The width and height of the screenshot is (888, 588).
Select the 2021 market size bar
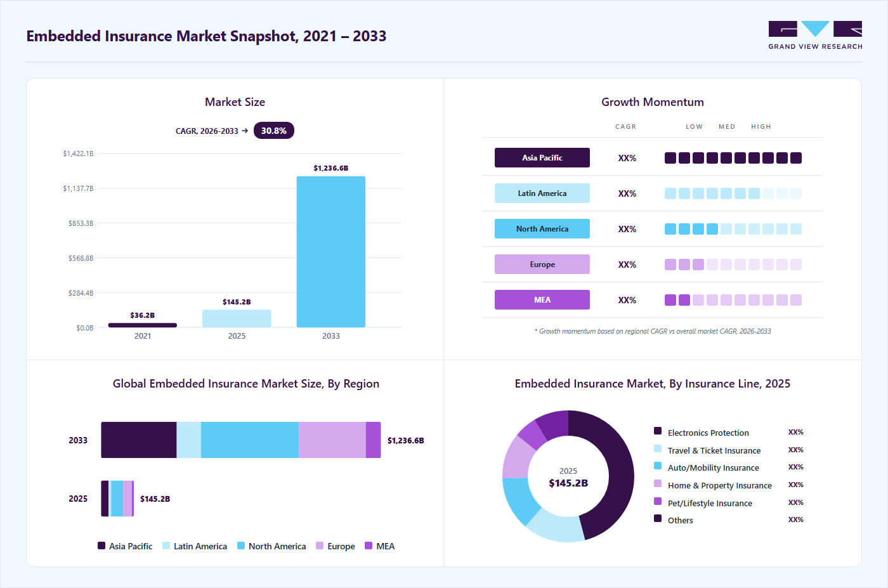[x=143, y=325]
